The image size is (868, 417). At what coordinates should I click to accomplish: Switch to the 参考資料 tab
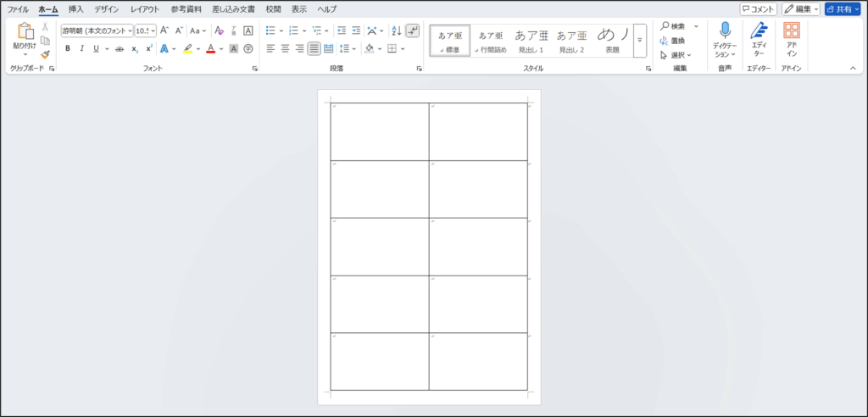click(x=186, y=8)
